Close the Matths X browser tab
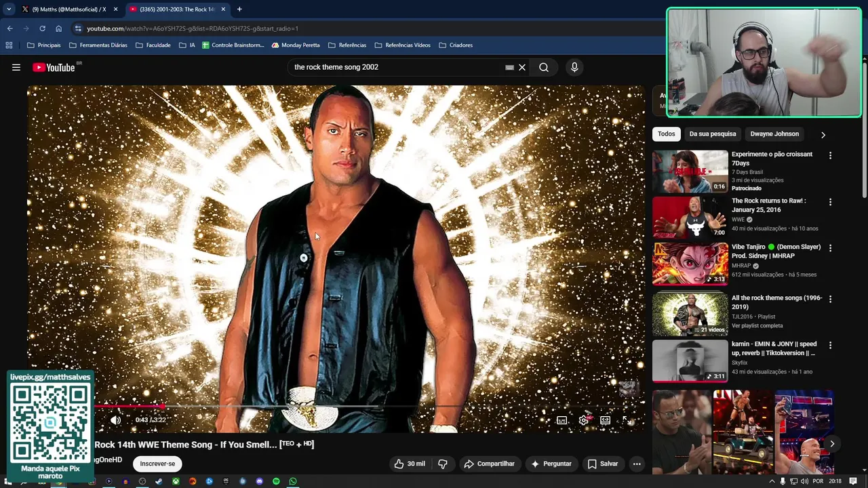This screenshot has width=868, height=488. pos(115,9)
